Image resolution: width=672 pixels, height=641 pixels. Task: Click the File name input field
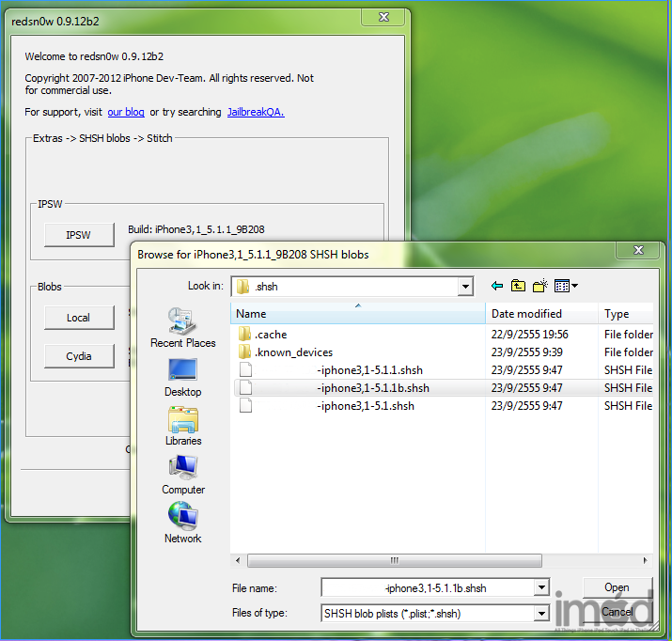click(428, 587)
